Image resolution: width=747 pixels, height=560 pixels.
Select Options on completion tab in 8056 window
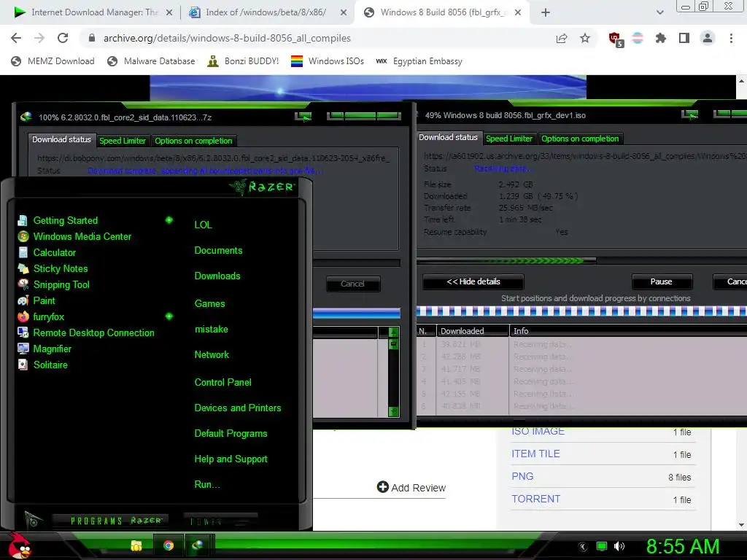[x=580, y=139]
